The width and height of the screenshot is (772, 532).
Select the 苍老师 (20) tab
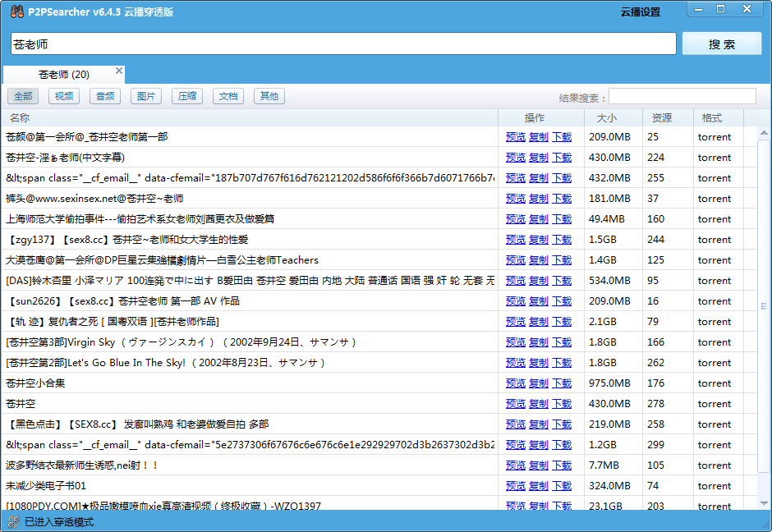64,75
